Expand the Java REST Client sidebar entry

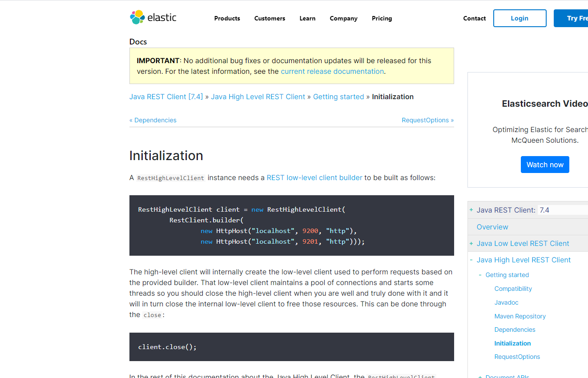point(471,210)
